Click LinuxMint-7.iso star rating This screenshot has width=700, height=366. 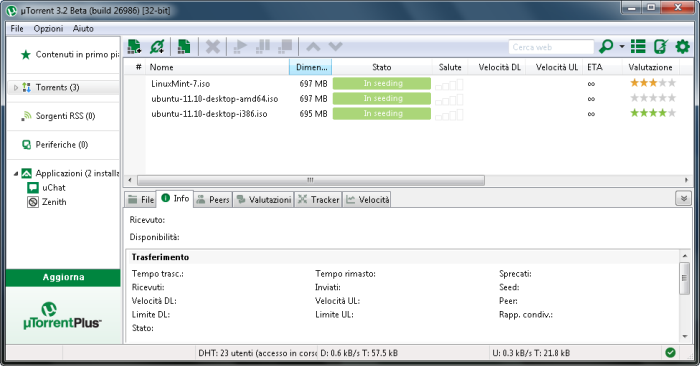click(653, 83)
